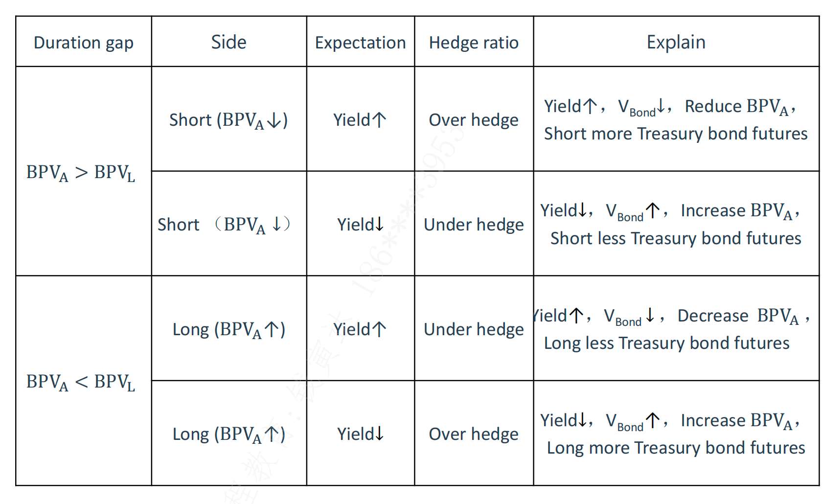Select "Long more Treasury bond futures" text
Viewport: 823px width, 504px height.
(676, 448)
